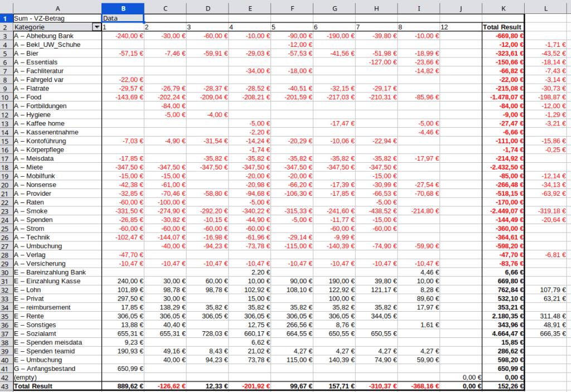Select column L header
Viewport: 571px width, 392px height.
coord(546,8)
